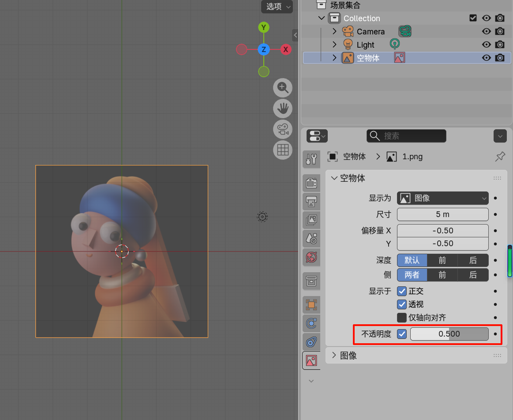513x420 pixels.
Task: Click the Light data icon in outliner
Action: 395,44
